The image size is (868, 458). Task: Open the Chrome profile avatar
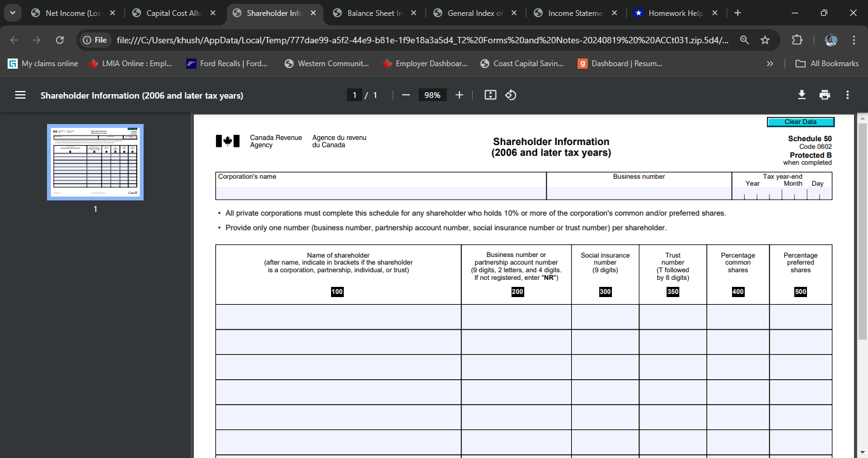(831, 40)
